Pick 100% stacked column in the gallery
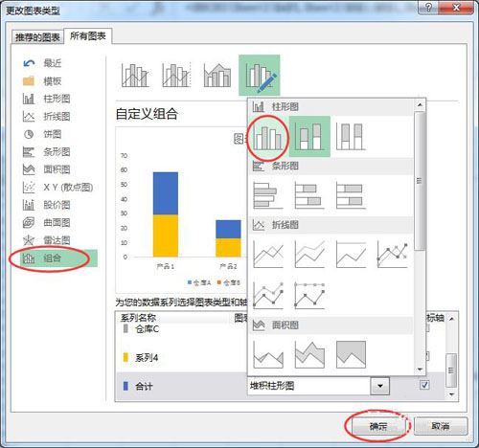 point(351,137)
